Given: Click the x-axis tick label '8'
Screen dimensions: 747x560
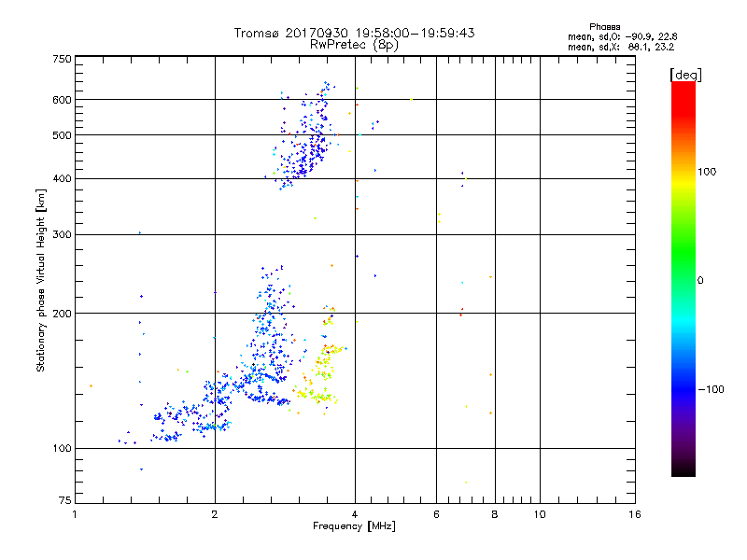Looking at the screenshot, I should (x=495, y=514).
